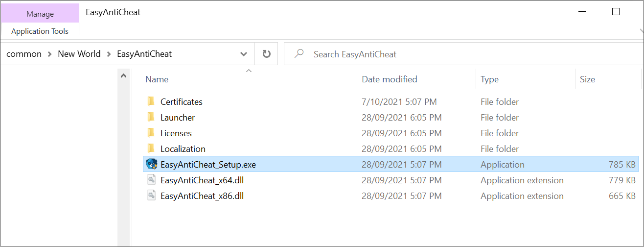Click the Size column header

coord(587,79)
